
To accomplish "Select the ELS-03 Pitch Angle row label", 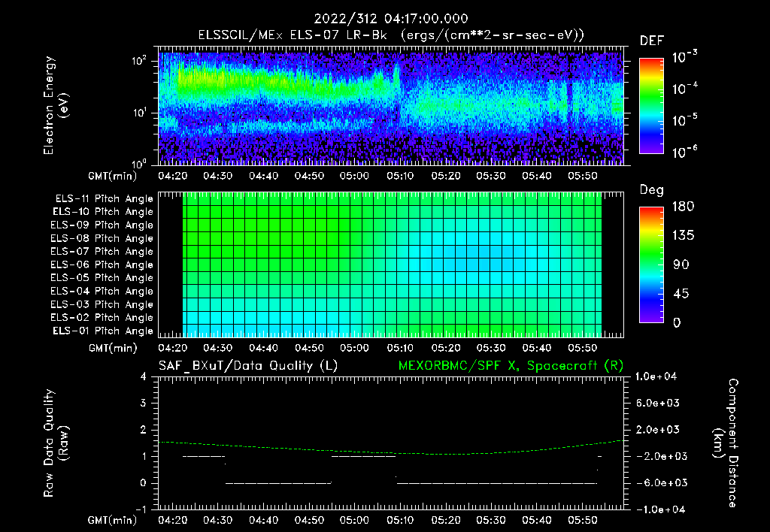I will [x=102, y=304].
